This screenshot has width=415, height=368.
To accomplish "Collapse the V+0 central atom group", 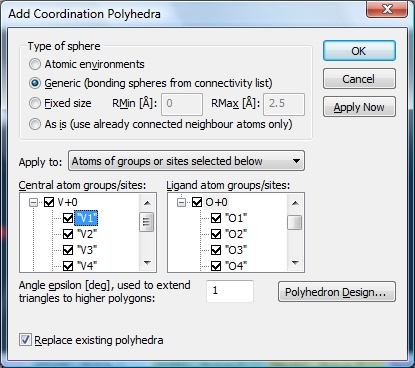I will coord(33,202).
